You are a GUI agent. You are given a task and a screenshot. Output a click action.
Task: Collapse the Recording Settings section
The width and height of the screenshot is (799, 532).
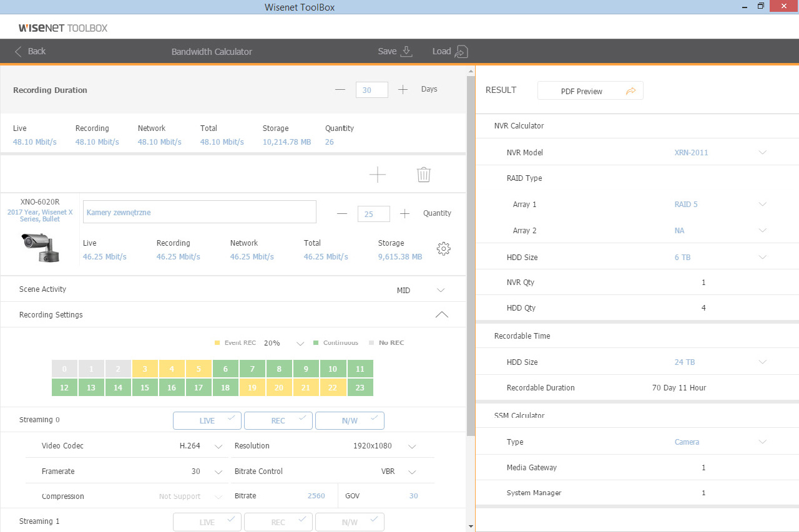441,315
